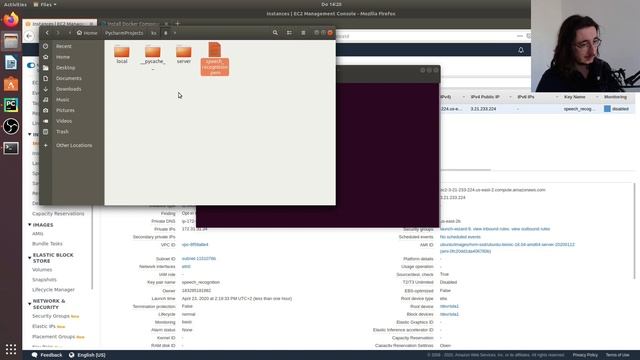Click the Other Locations plus icon

point(46,145)
